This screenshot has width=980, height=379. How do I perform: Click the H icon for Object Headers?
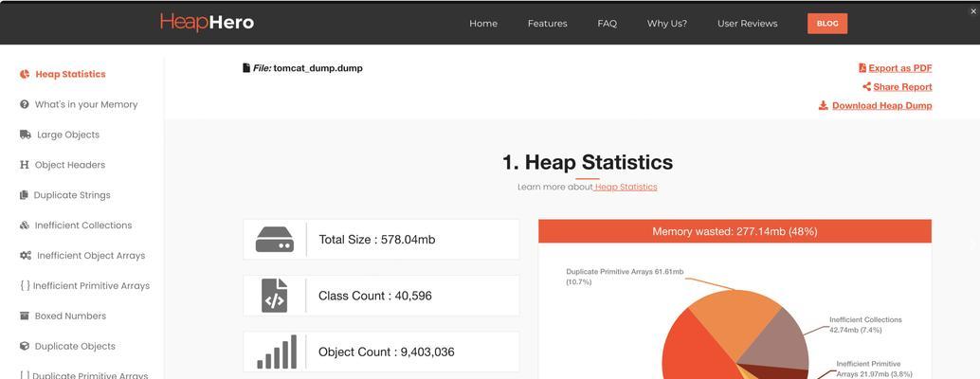pyautogui.click(x=25, y=165)
